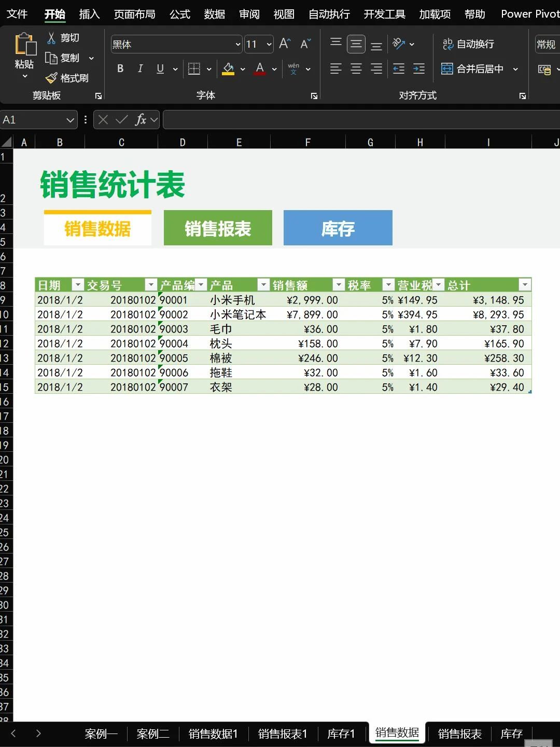Select the Format Painter brush
Image resolution: width=560 pixels, height=747 pixels.
pyautogui.click(x=51, y=78)
